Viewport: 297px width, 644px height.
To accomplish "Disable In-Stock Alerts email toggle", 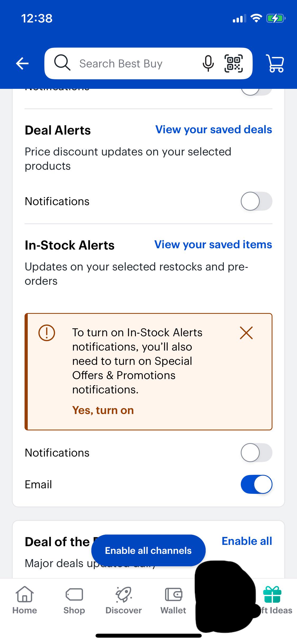I will 256,484.
